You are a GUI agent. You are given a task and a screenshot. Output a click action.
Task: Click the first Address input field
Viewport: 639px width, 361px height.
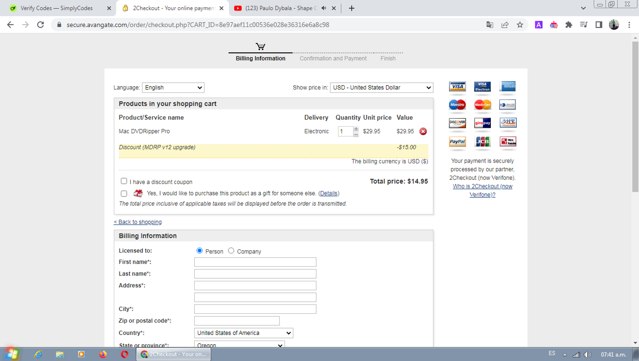pos(255,286)
